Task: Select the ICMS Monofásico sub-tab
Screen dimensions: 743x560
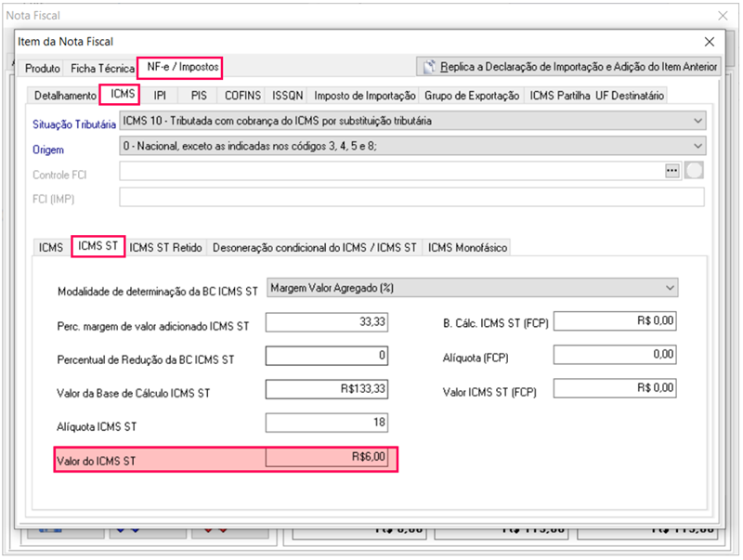Action: coord(467,247)
